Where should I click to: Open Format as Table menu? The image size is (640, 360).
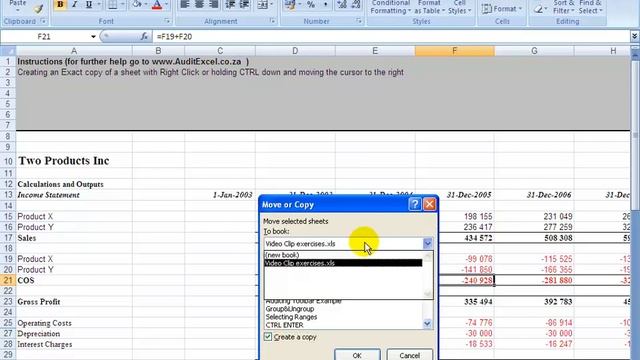(429, 7)
